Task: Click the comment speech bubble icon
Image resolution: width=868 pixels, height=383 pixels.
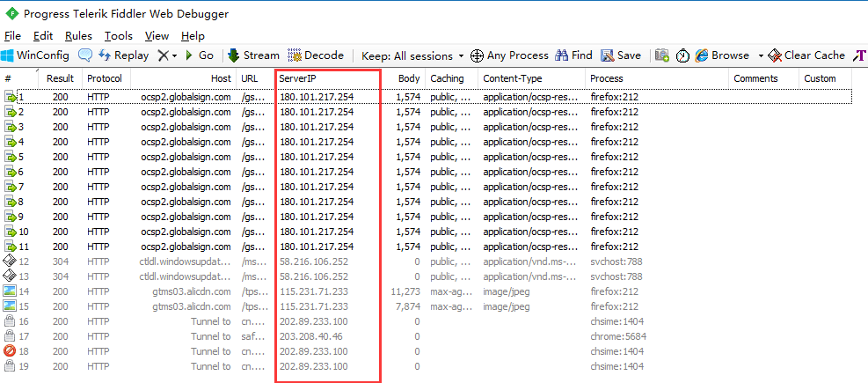Action: pos(84,55)
